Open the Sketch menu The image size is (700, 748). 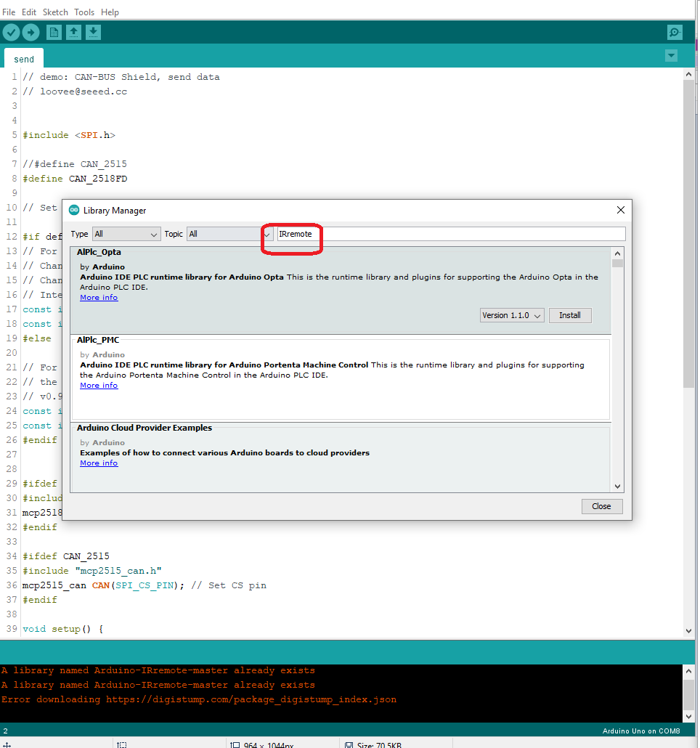pos(55,12)
